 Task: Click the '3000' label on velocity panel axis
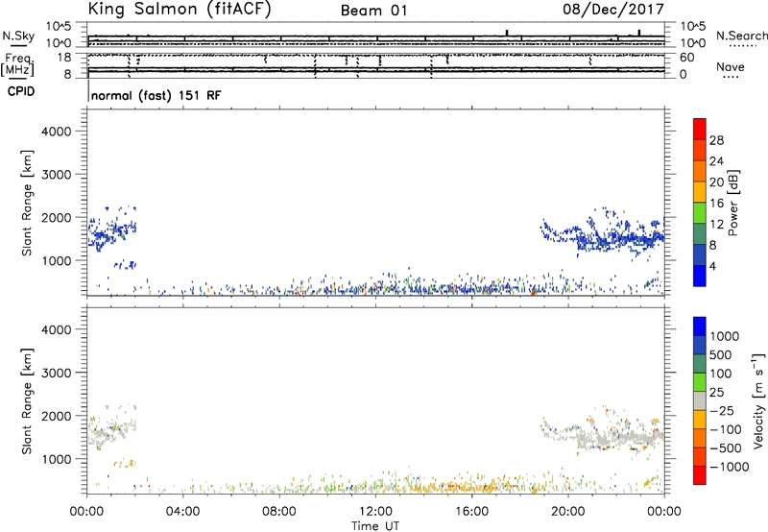(x=56, y=373)
